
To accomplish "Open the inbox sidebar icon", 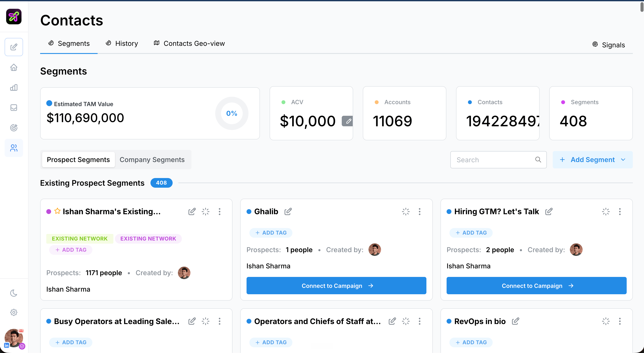I will (x=14, y=107).
